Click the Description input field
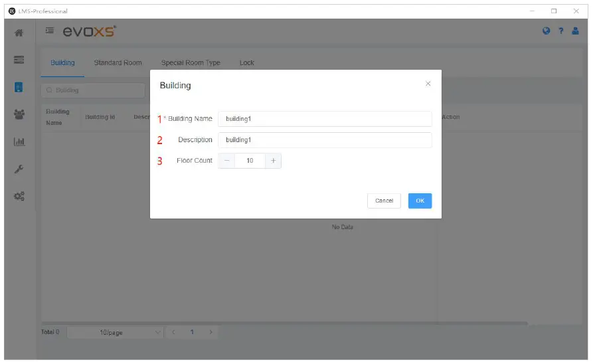The image size is (593, 364). tap(325, 140)
